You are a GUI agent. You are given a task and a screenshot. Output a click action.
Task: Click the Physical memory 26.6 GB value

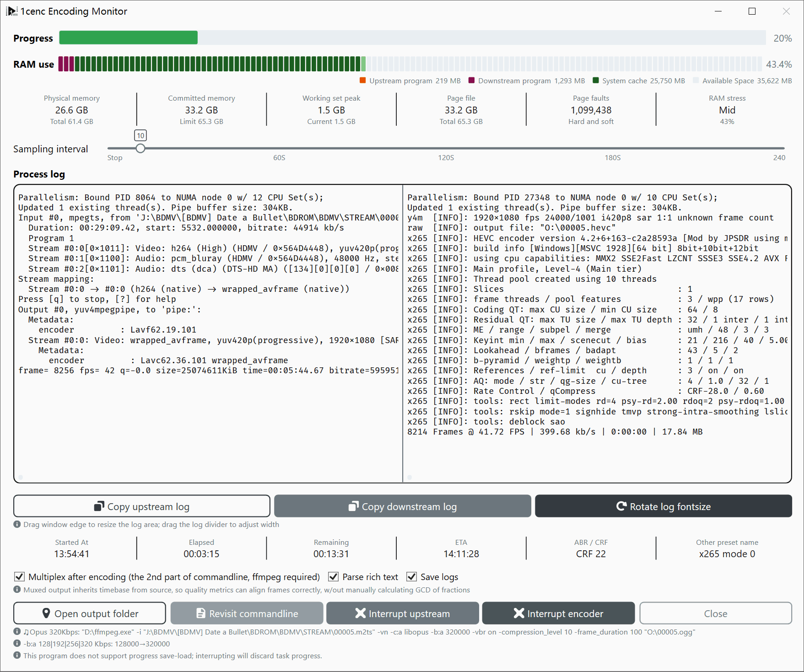72,110
